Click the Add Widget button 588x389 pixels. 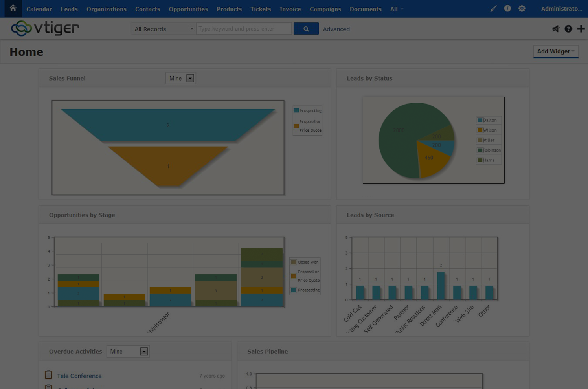555,51
